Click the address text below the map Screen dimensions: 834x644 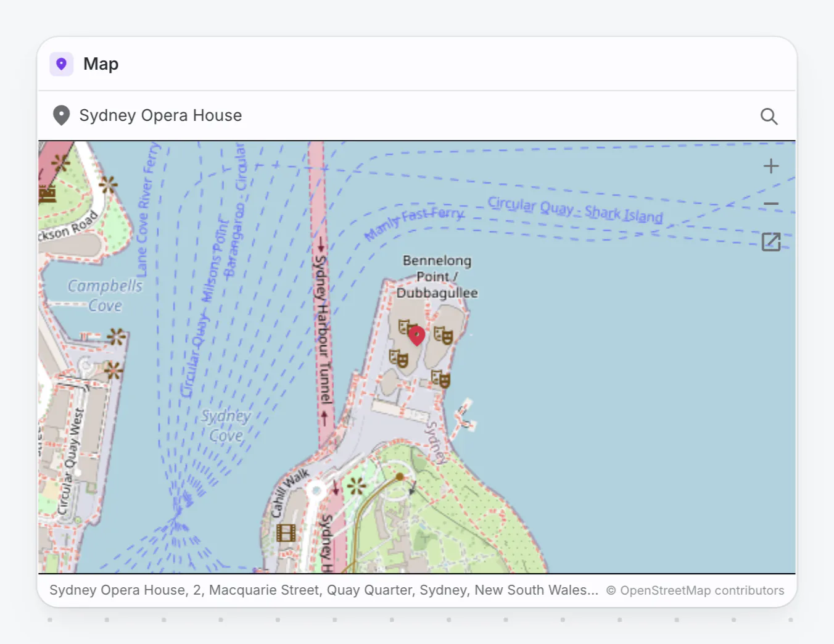[x=324, y=590]
